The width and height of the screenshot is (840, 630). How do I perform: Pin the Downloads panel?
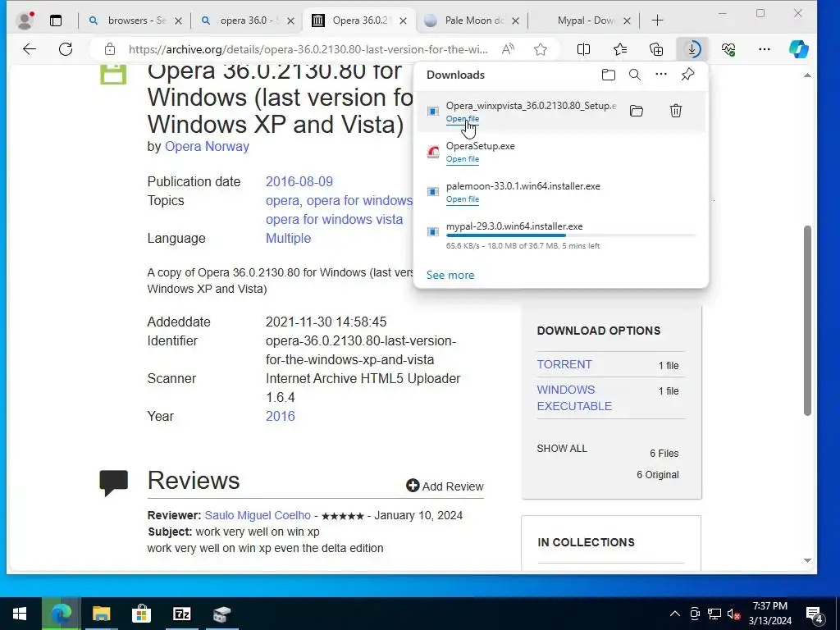point(688,75)
